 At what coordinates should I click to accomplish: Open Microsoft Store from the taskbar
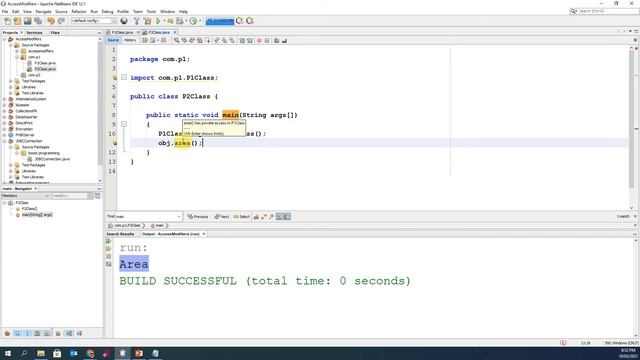(x=57, y=353)
